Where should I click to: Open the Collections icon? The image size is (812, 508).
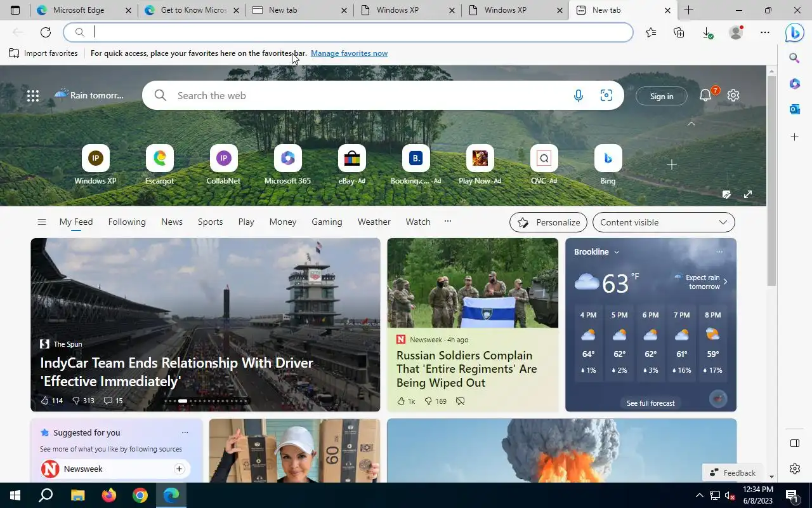click(679, 32)
